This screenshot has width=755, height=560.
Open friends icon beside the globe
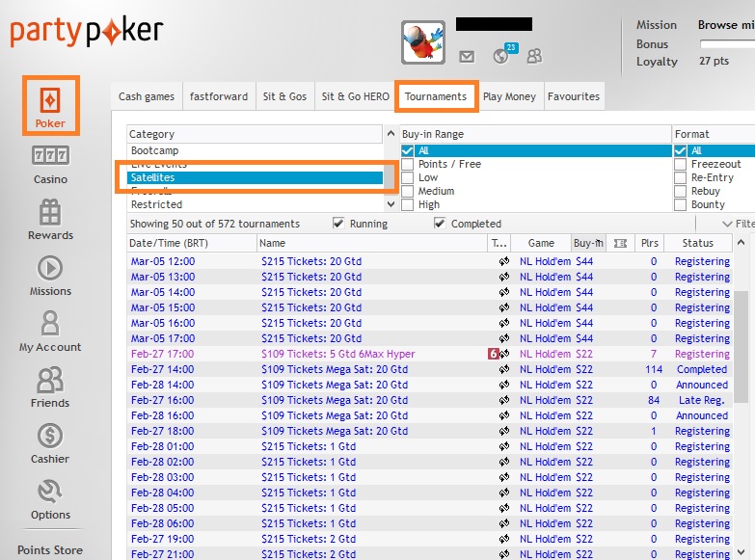click(x=534, y=56)
